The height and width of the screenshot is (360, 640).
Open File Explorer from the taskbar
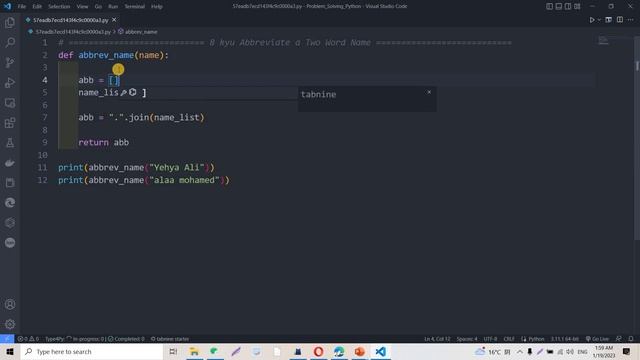(194, 351)
